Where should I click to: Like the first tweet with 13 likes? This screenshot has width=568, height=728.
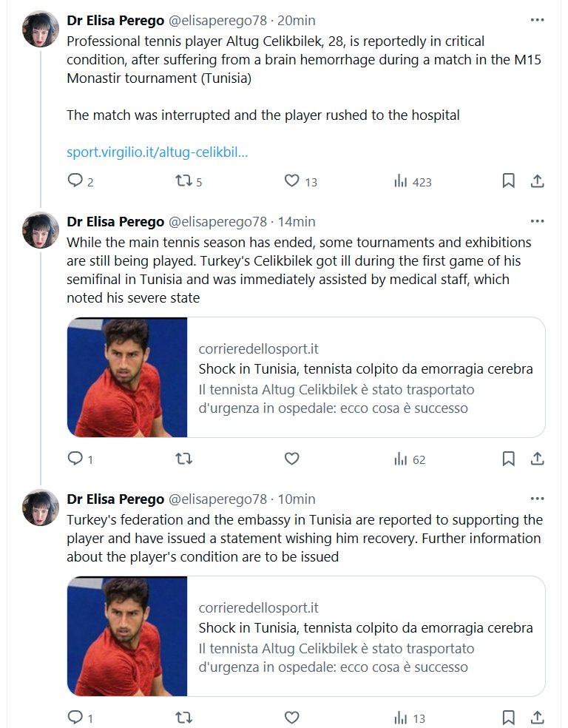pyautogui.click(x=292, y=181)
